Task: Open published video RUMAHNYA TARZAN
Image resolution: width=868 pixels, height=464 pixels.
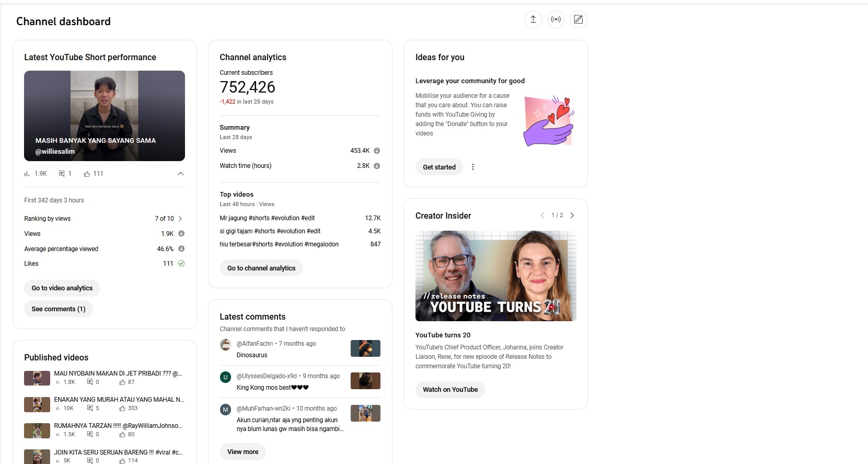Action: [118, 426]
